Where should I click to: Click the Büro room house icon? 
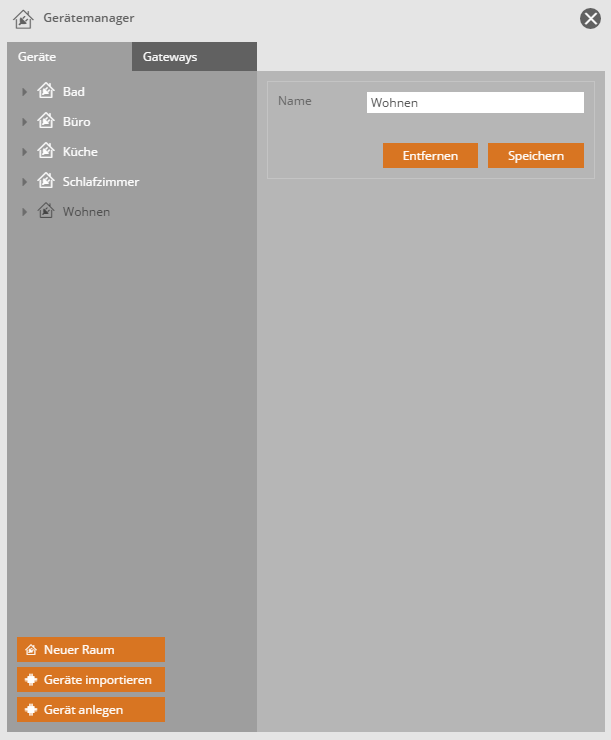point(45,121)
